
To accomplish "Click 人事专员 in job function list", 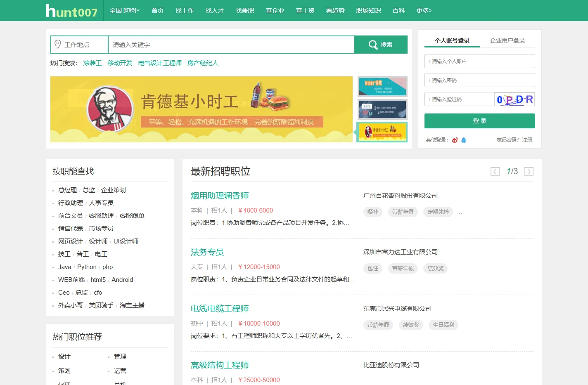I will 101,203.
